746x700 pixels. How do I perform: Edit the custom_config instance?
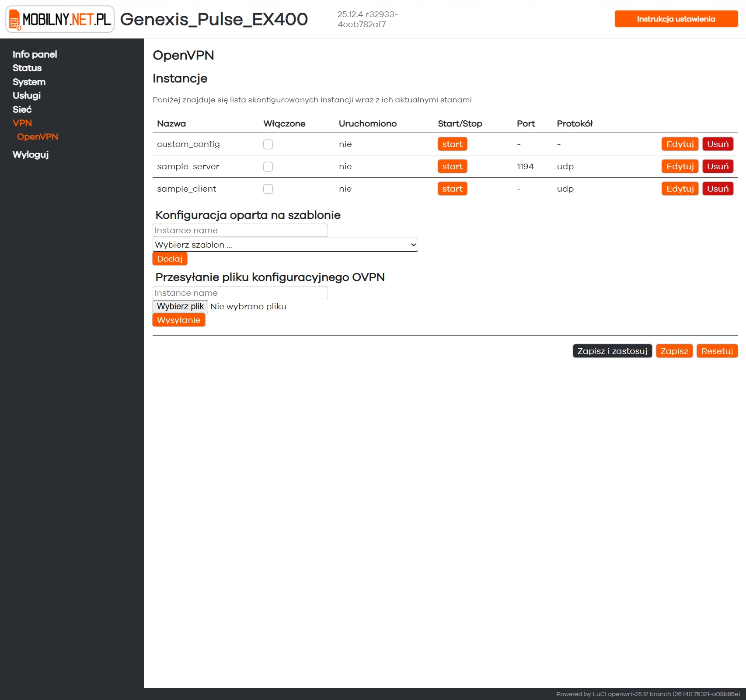pyautogui.click(x=680, y=144)
